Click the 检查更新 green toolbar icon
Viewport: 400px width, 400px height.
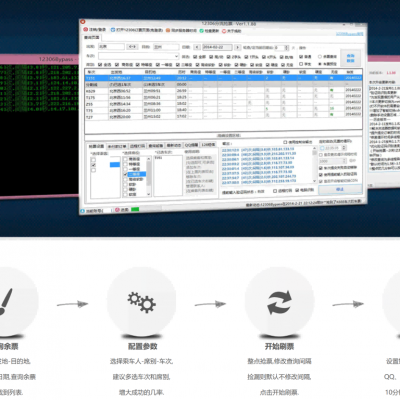202,31
